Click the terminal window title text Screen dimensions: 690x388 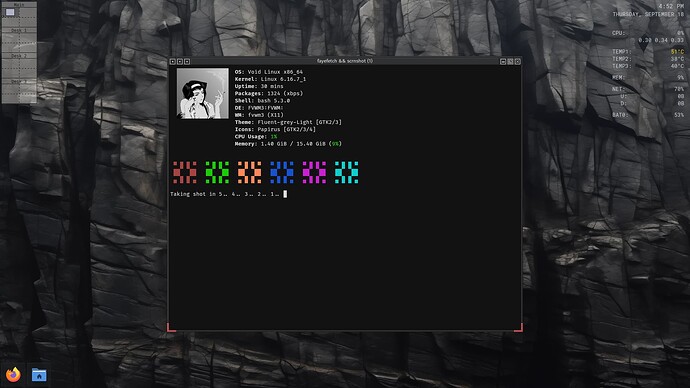[x=345, y=61]
